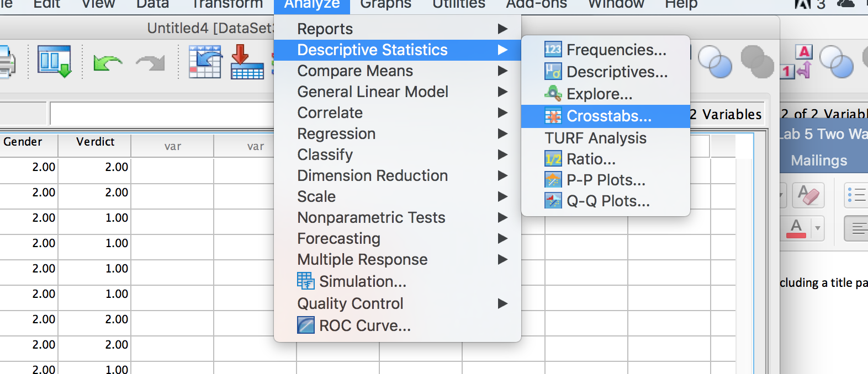868x374 pixels.
Task: Click the Recall recent dialogs toolbar icon
Action: click(x=54, y=61)
